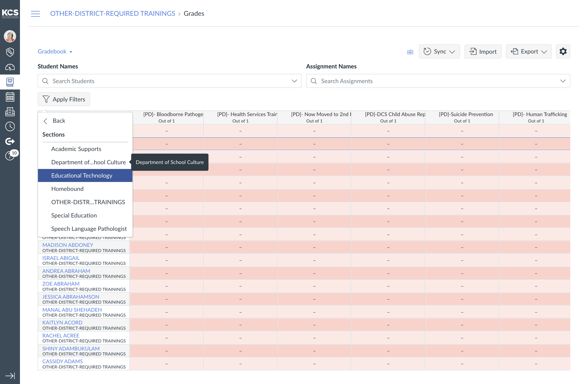Click the [PD]-Suicide Prevention column header
Image resolution: width=588 pixels, height=384 pixels.
462,117
